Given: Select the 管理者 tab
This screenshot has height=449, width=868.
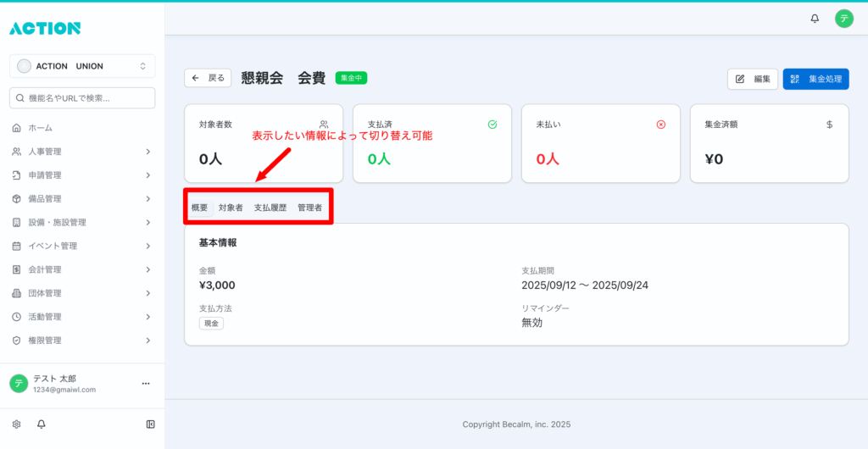Looking at the screenshot, I should (309, 208).
